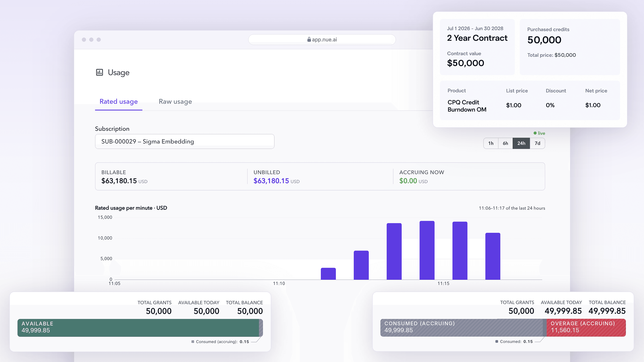
Task: Select the 1h time range
Action: 491,143
